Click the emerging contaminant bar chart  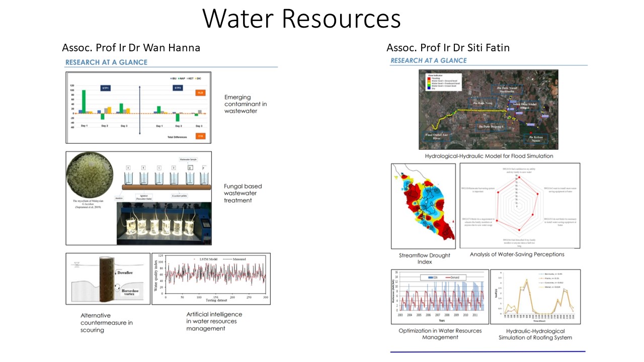[x=138, y=108]
